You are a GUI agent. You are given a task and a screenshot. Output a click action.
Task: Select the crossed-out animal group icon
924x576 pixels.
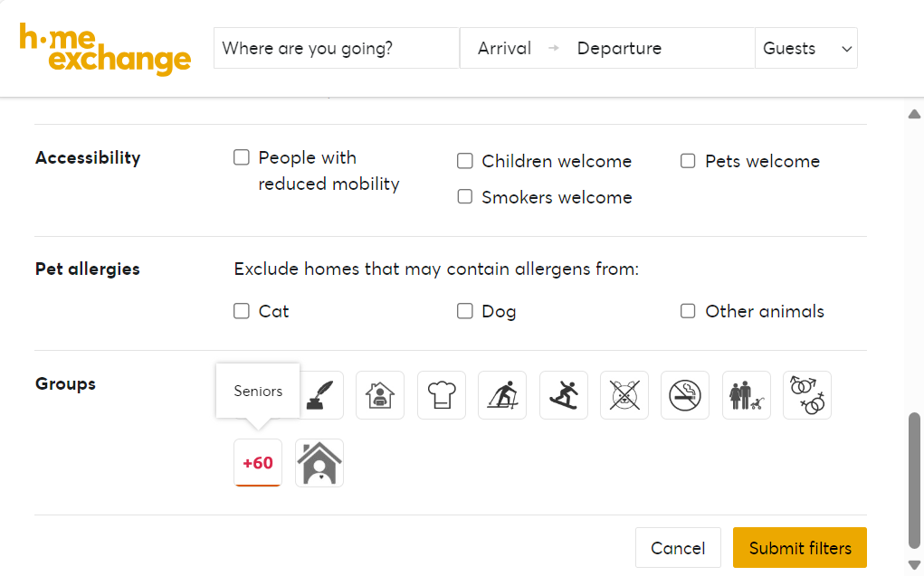point(624,395)
